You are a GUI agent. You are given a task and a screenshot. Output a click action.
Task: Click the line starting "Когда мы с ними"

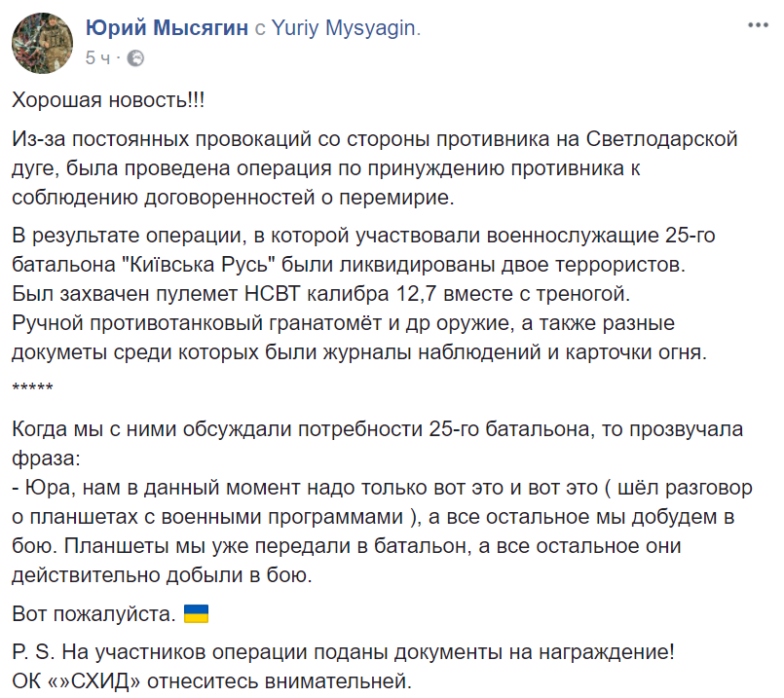click(378, 429)
